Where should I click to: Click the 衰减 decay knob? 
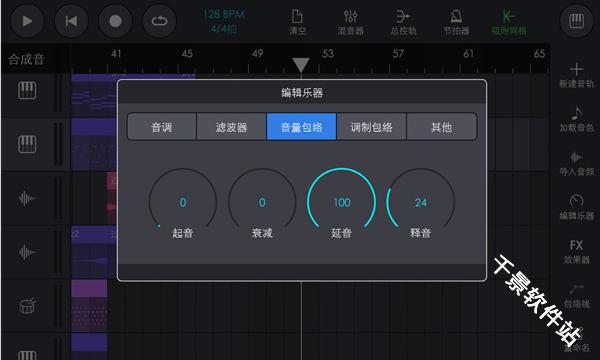pyautogui.click(x=262, y=202)
